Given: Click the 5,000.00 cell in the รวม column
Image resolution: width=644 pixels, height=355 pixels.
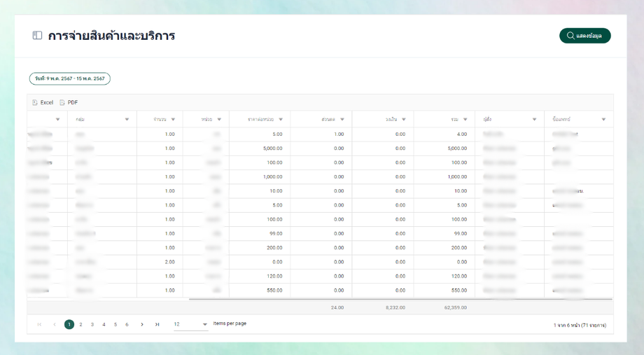Looking at the screenshot, I should tap(457, 148).
